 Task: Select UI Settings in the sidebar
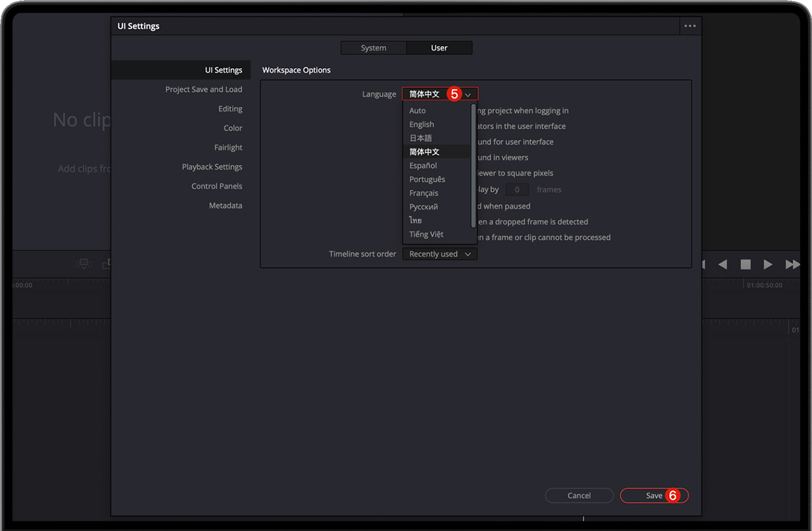[x=181, y=70]
